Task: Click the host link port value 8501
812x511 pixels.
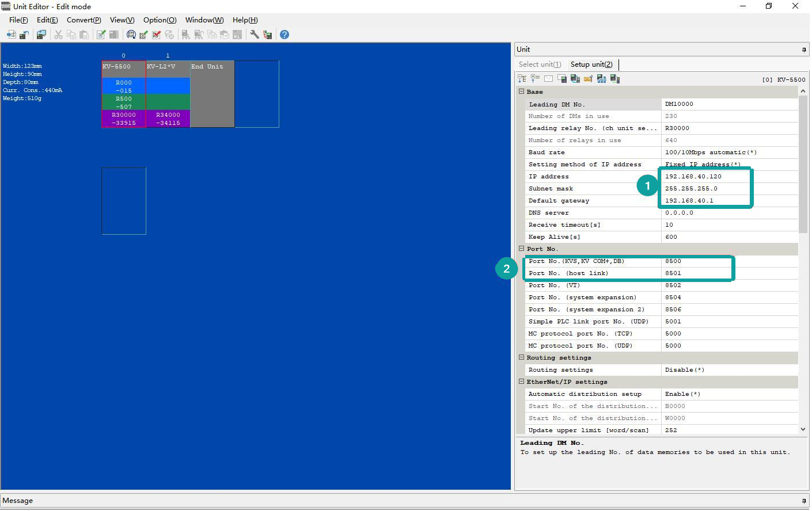Action: (673, 273)
